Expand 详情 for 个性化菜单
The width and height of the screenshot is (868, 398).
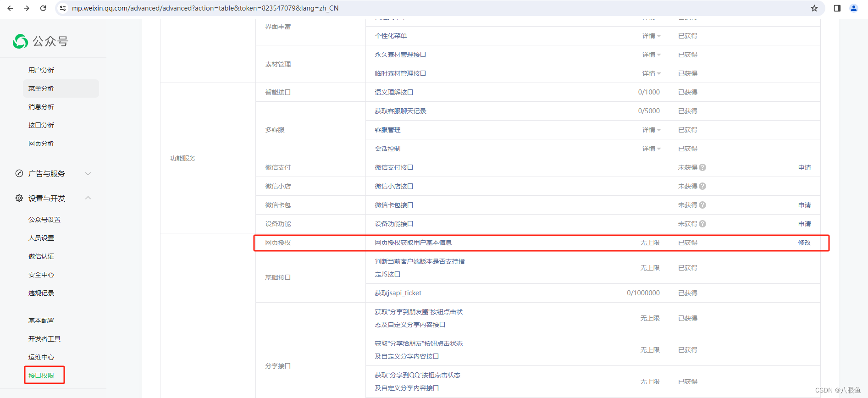tap(651, 36)
